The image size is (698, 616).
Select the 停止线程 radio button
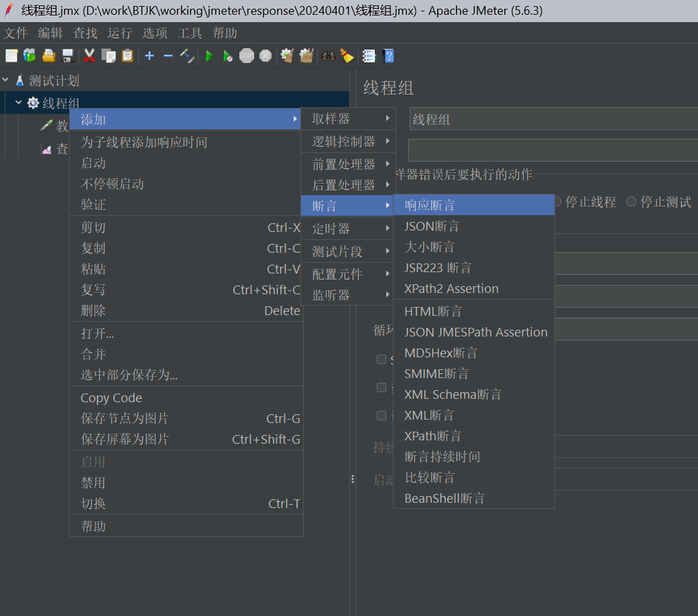(557, 202)
